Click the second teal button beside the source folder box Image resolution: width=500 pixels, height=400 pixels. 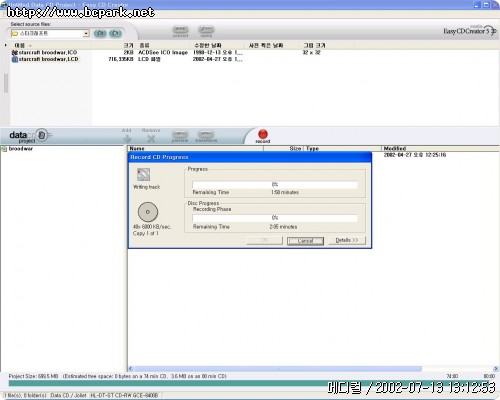pyautogui.click(x=115, y=33)
